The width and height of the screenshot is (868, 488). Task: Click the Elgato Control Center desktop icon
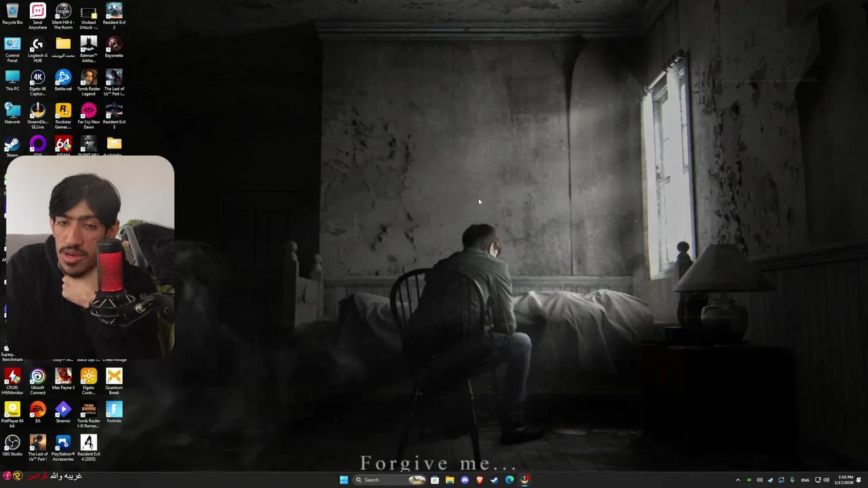tap(88, 382)
